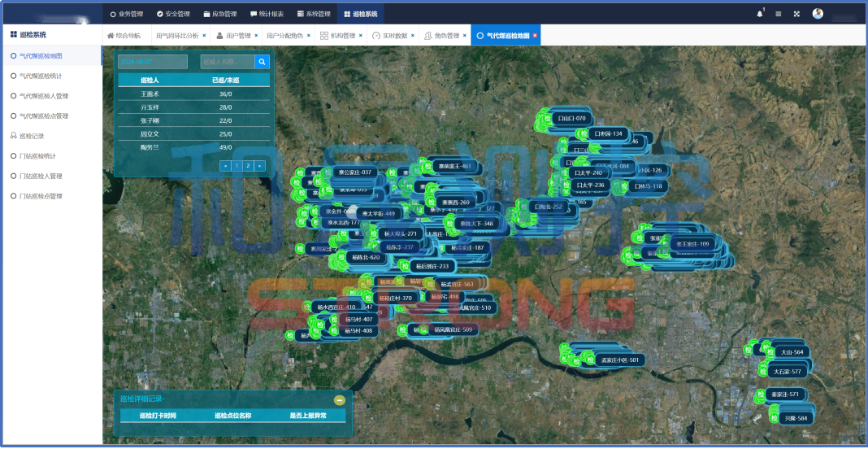Image resolution: width=868 pixels, height=449 pixels.
Task: Select inspector row 陶芳兰
Action: pos(193,147)
